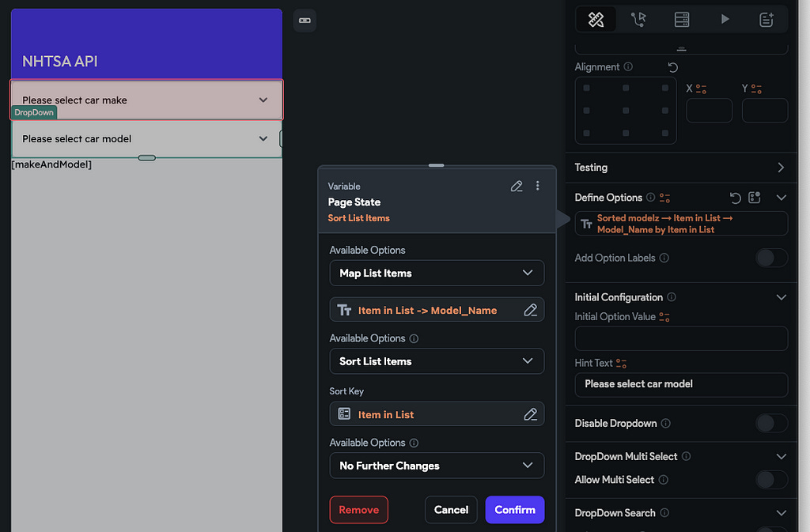Toggle Add Option Labels switch
This screenshot has width=810, height=532.
pos(772,258)
